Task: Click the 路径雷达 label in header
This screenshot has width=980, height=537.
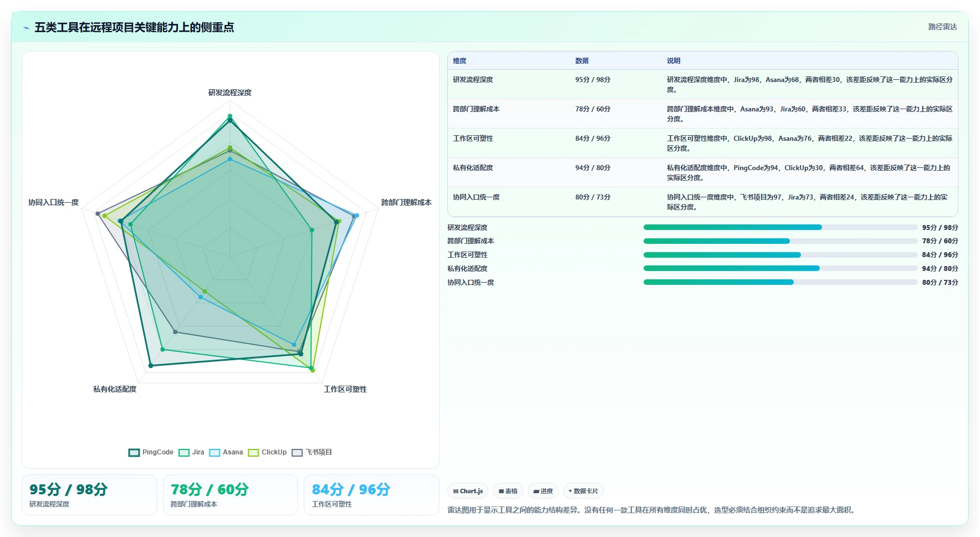Action: point(943,27)
